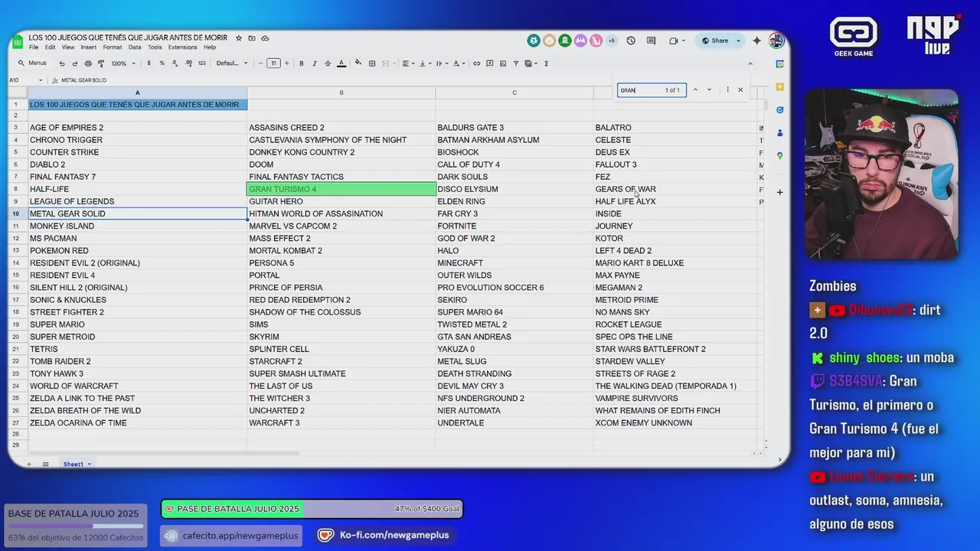Screen dimensions: 980x551
Task: Open the comments panel icon
Action: click(x=652, y=41)
